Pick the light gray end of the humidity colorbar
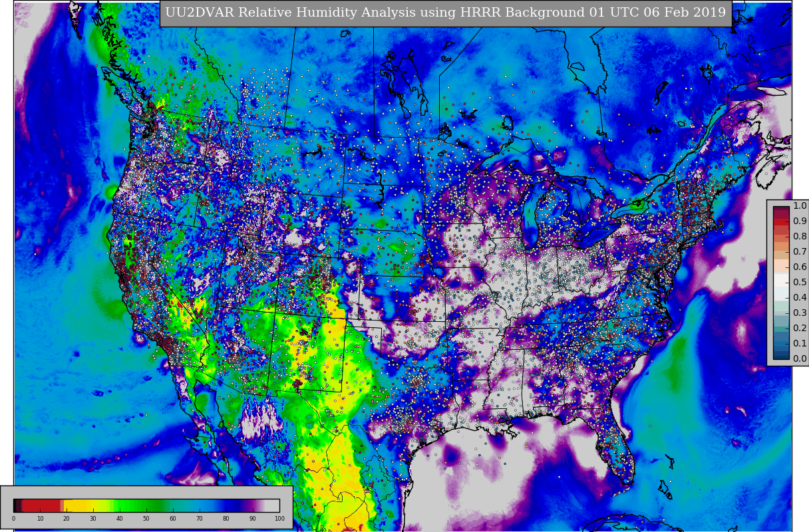The image size is (809, 532). point(273,505)
